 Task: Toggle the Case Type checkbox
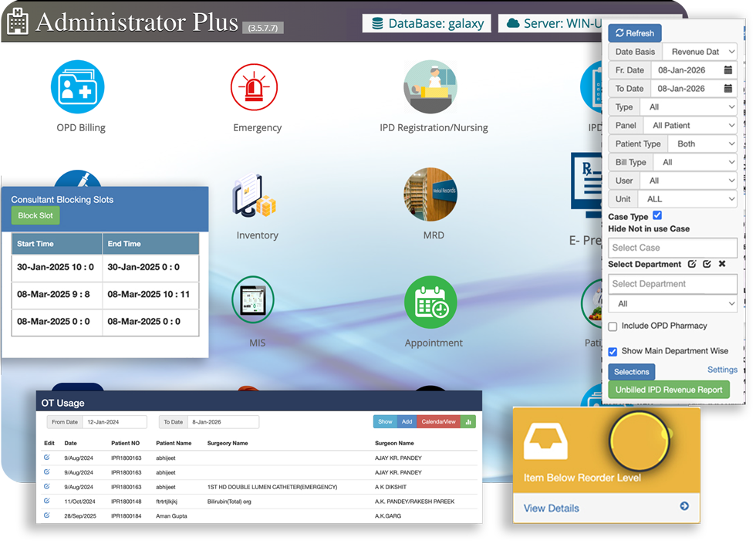(x=657, y=216)
